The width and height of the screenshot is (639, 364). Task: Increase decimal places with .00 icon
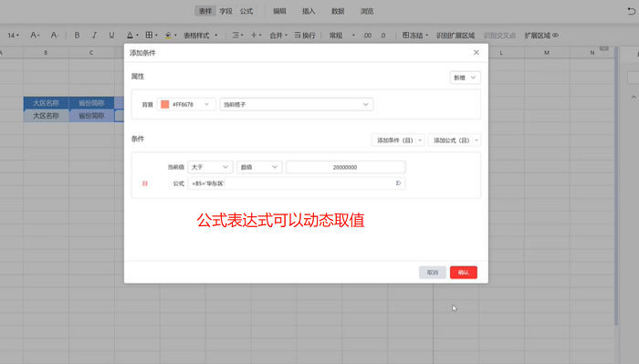[x=367, y=36]
